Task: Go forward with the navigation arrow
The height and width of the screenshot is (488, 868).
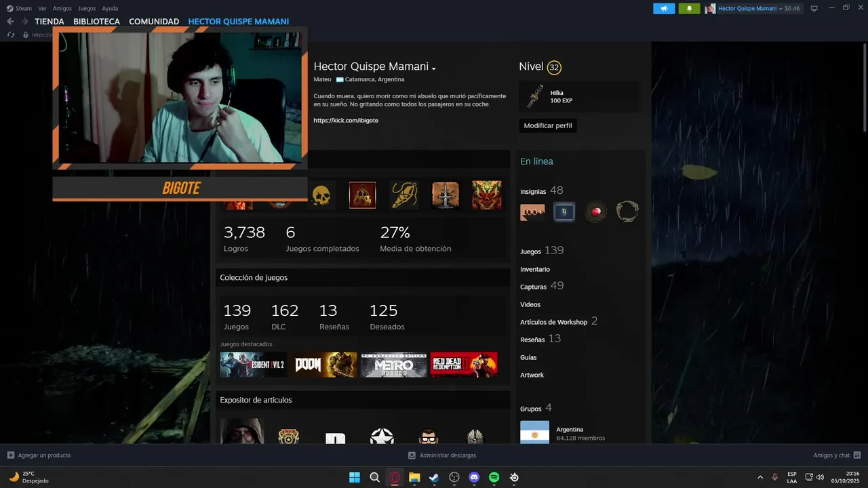Action: [x=24, y=22]
